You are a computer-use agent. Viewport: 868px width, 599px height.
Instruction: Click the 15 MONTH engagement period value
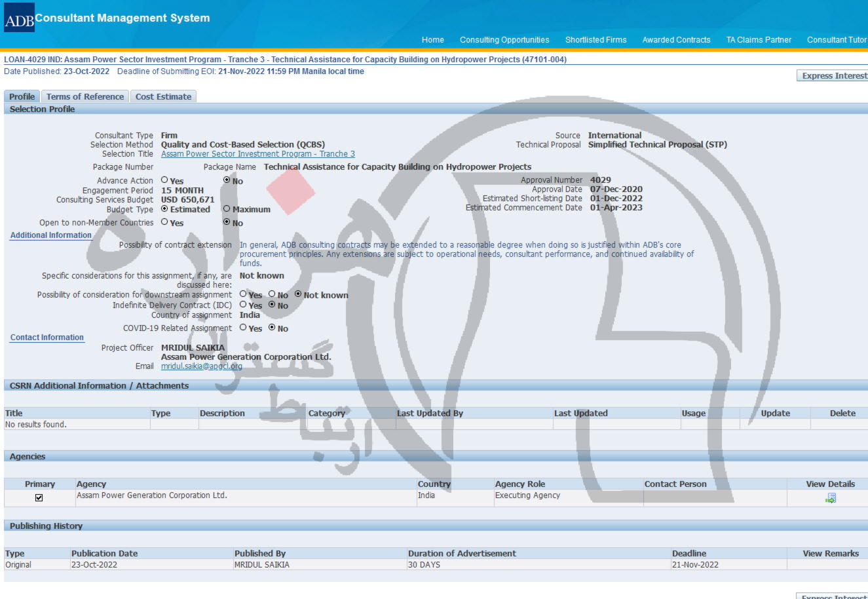pyautogui.click(x=183, y=191)
